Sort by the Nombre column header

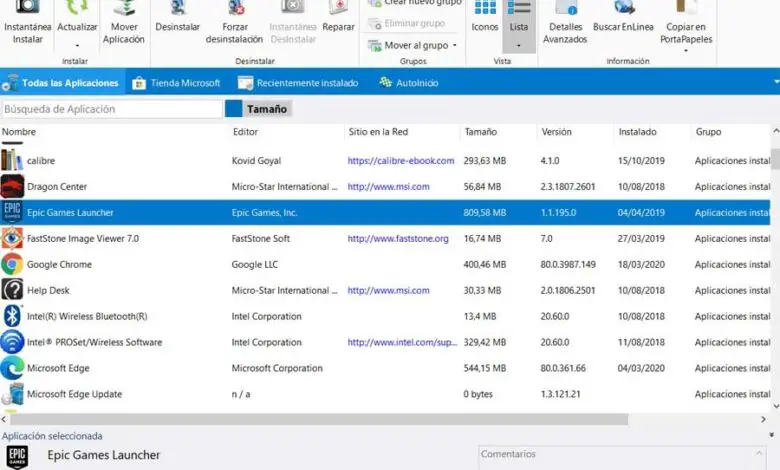click(x=19, y=132)
